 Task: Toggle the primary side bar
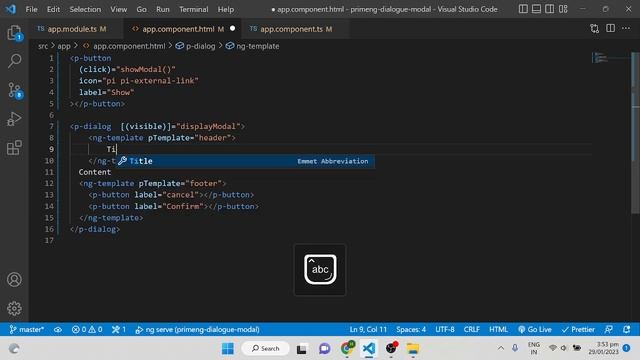523,9
